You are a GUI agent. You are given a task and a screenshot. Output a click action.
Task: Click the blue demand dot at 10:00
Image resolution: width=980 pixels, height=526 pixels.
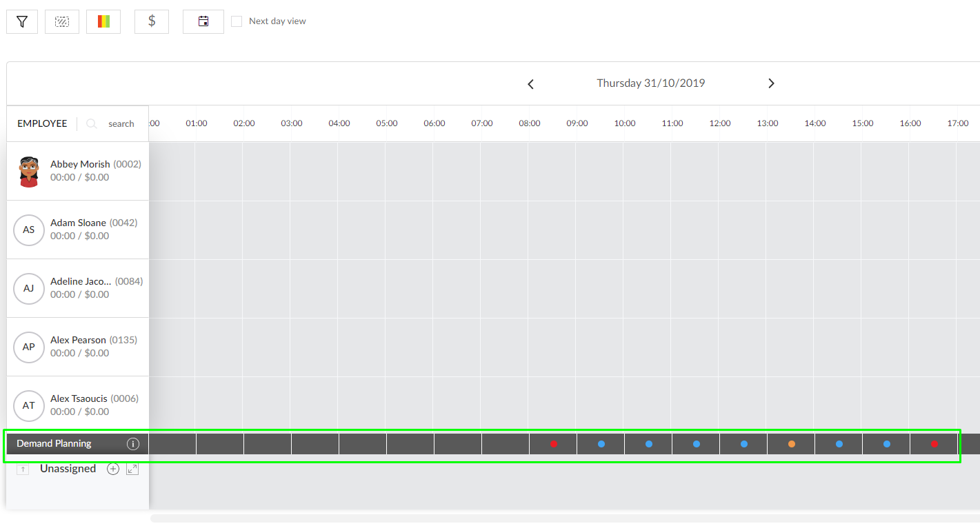pyautogui.click(x=649, y=444)
